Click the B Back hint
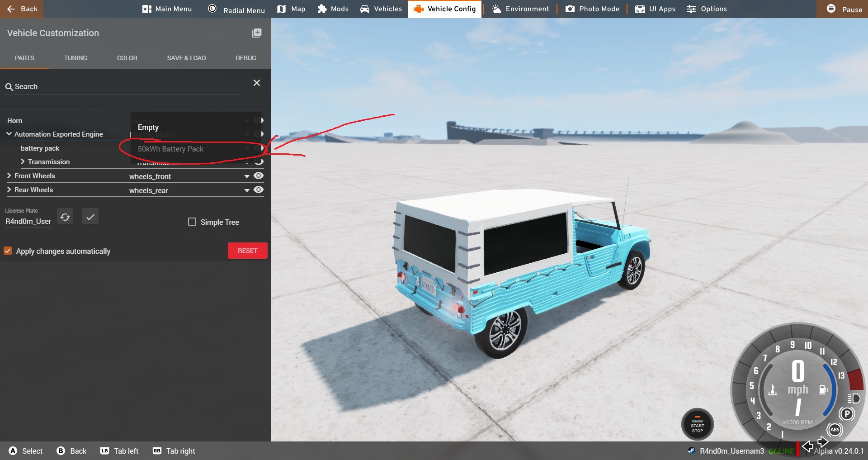868x460 pixels. (x=71, y=451)
